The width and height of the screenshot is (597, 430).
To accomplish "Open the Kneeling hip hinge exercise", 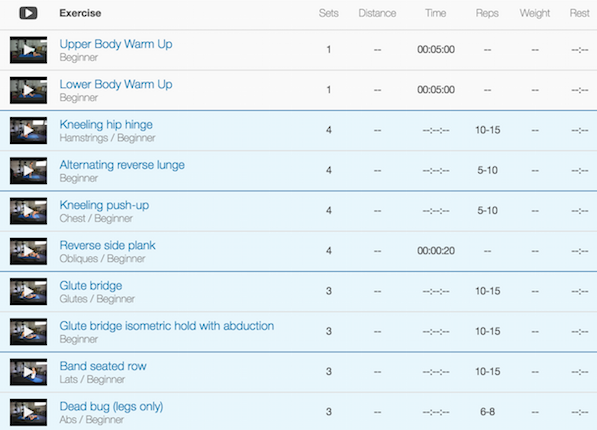I will 106,125.
